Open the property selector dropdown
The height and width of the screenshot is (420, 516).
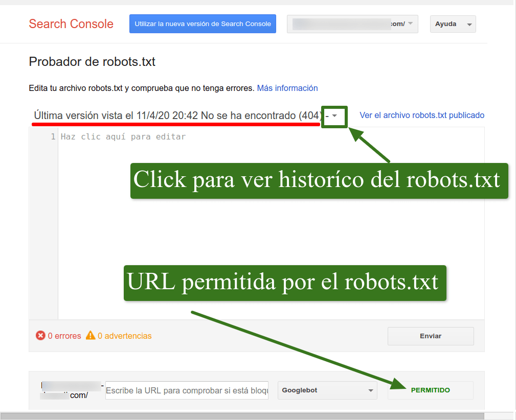[x=352, y=24]
